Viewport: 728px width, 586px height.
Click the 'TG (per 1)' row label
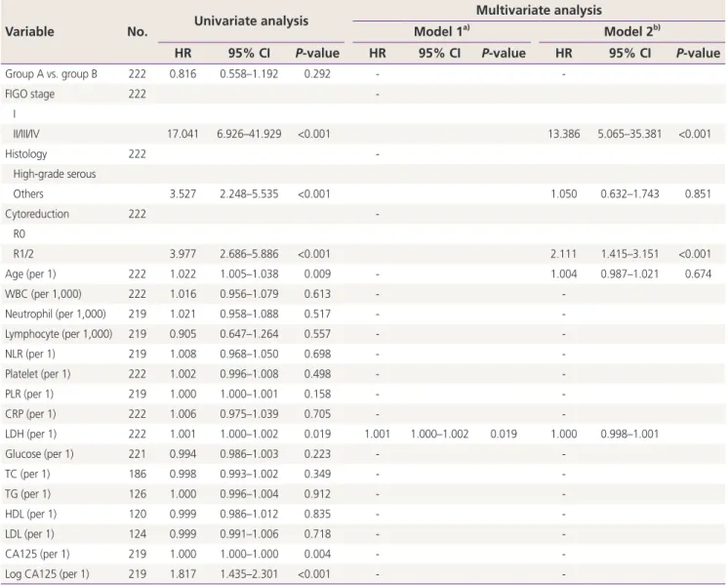pyautogui.click(x=28, y=493)
